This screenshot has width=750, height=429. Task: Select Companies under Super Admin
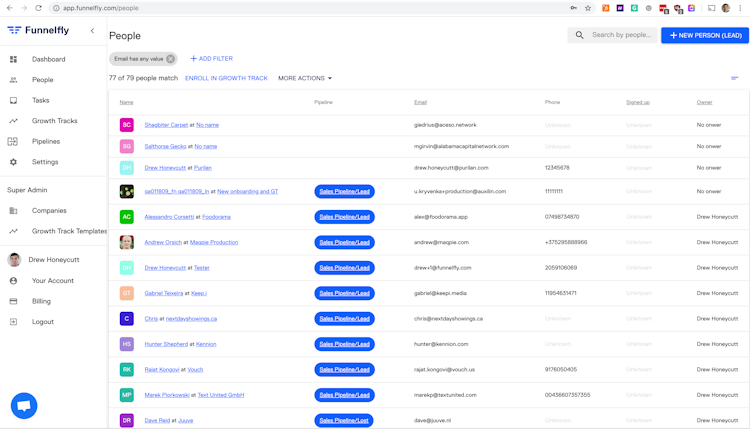click(49, 210)
